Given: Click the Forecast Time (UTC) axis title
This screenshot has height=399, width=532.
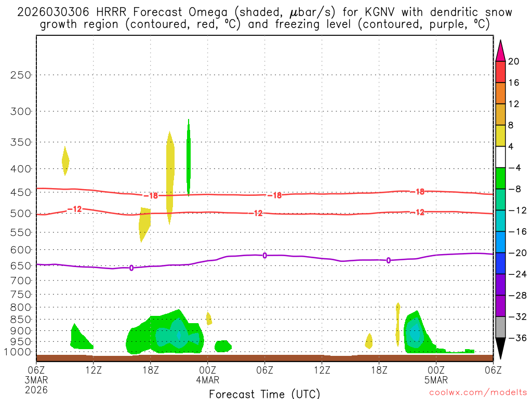Looking at the screenshot, I should pyautogui.click(x=264, y=394).
